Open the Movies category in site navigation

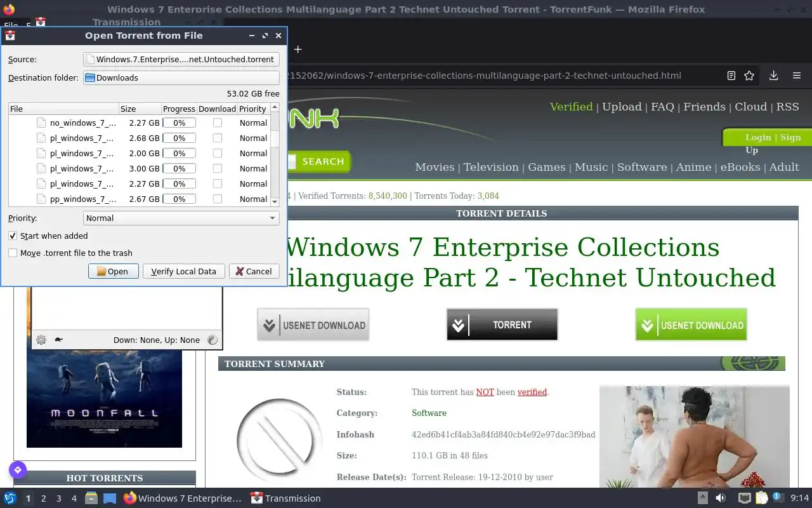pyautogui.click(x=435, y=167)
